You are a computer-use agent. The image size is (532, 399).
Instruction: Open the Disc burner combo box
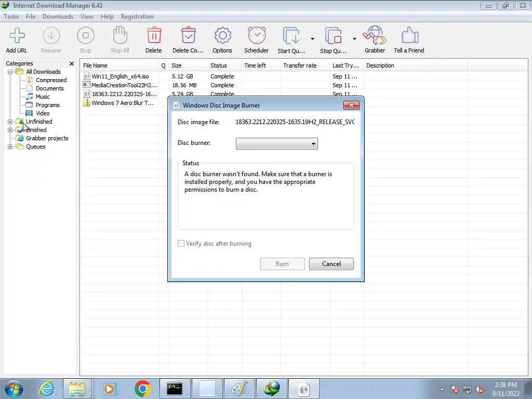(277, 143)
